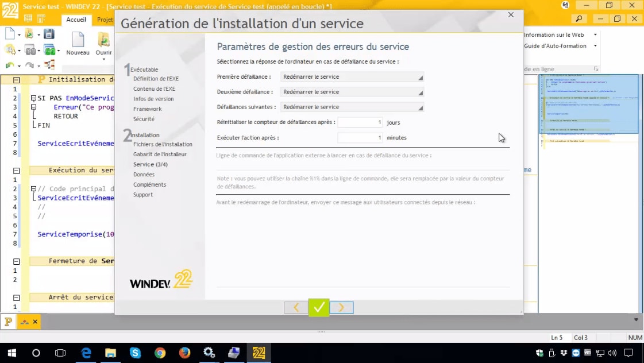644x363 pixels.
Task: Validate the wizard with the green checkmark
Action: point(319,307)
